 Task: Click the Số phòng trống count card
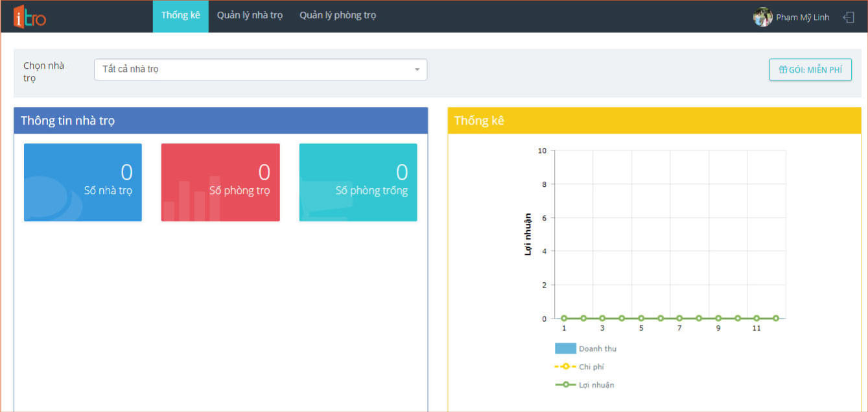click(x=358, y=182)
